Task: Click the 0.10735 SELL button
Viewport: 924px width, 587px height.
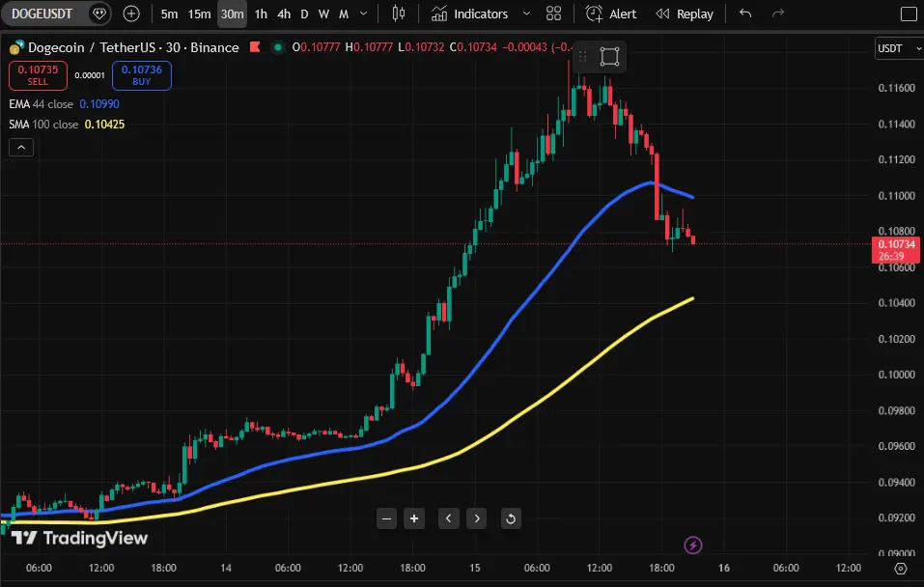Action: pos(38,75)
